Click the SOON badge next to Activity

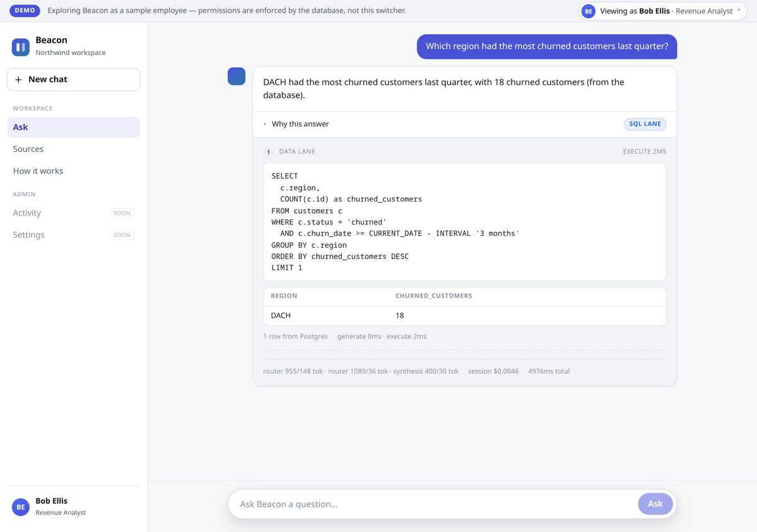tap(122, 213)
